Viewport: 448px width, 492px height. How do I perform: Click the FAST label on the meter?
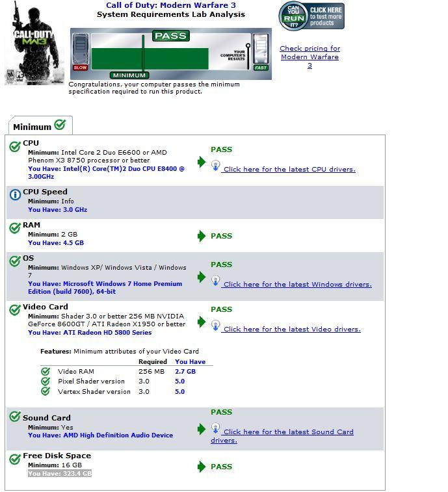click(x=261, y=68)
